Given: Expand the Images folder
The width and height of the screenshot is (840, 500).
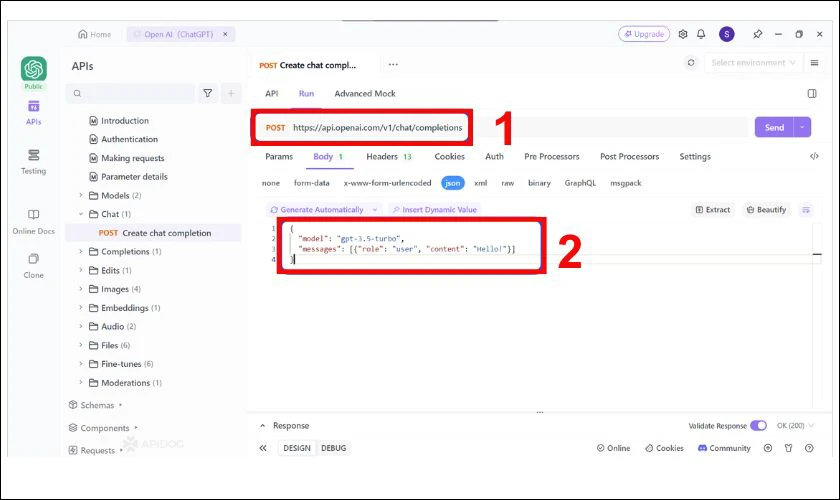Looking at the screenshot, I should (x=81, y=289).
